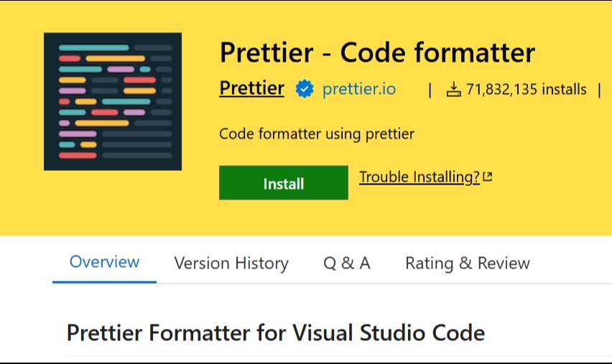Click the Prettier - Code formatter title
Screen dimensions: 612x364
(377, 52)
